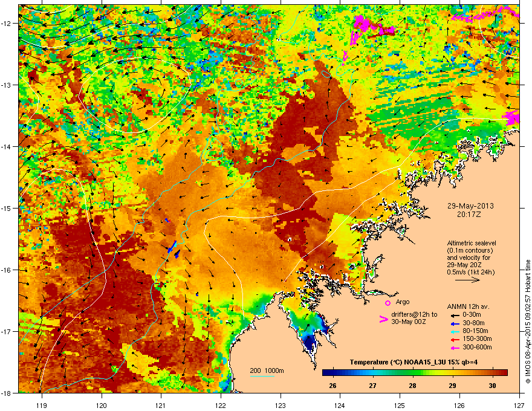532x411 pixels.
Task: Click the '0.5m/s (1kt 24h)' label
Action: tap(470, 272)
